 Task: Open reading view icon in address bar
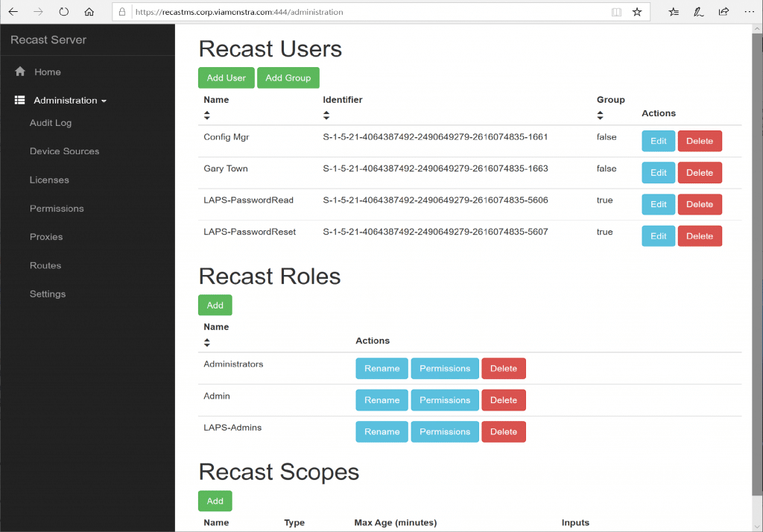(x=616, y=12)
